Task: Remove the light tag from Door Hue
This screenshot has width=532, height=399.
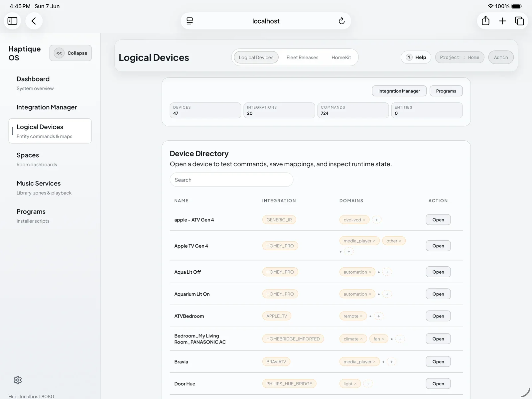Action: coord(355,384)
